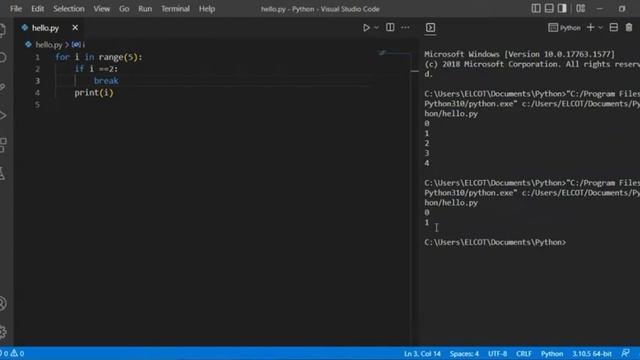
Task: Click the break keyword on line 3
Action: point(106,80)
